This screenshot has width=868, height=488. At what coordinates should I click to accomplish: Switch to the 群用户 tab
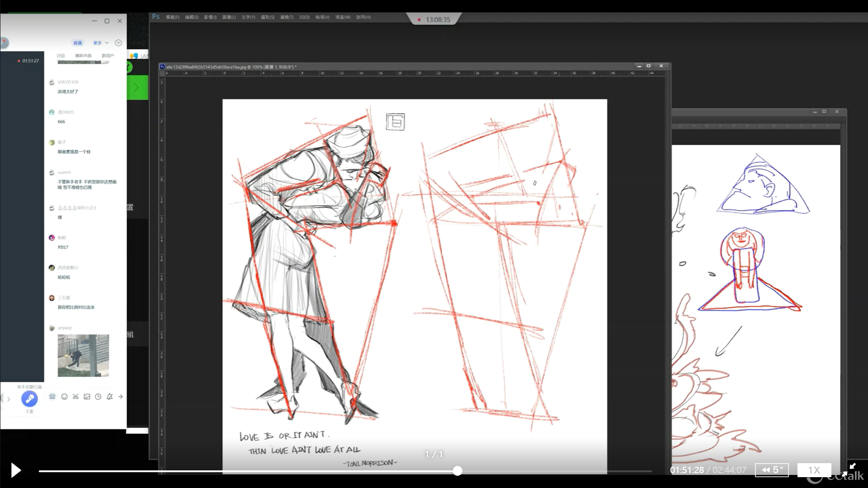click(108, 56)
